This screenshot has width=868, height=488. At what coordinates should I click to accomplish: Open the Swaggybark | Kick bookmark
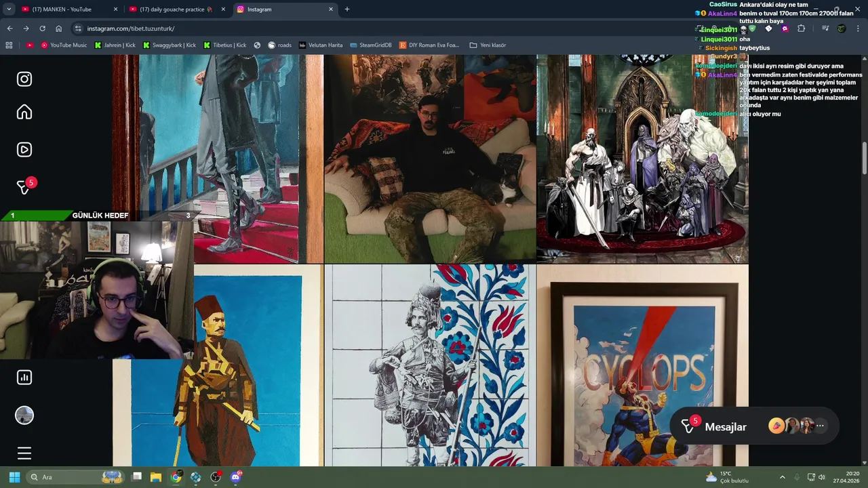(x=169, y=45)
